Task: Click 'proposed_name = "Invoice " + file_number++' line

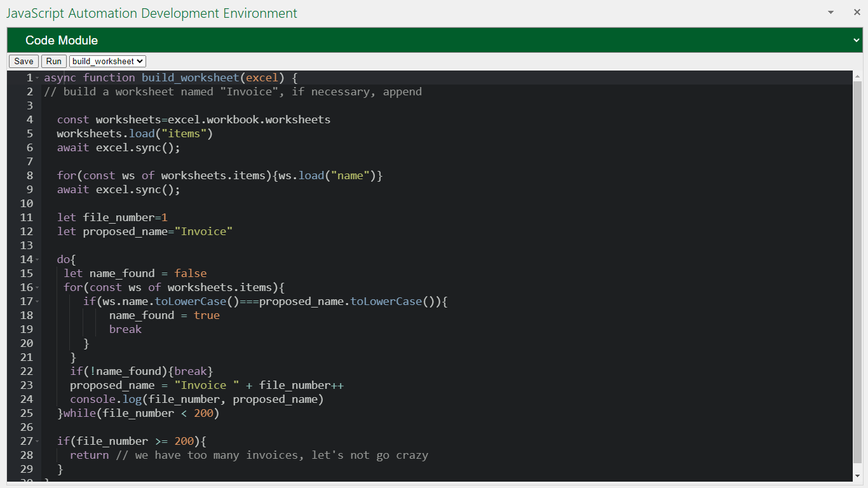Action: point(207,385)
